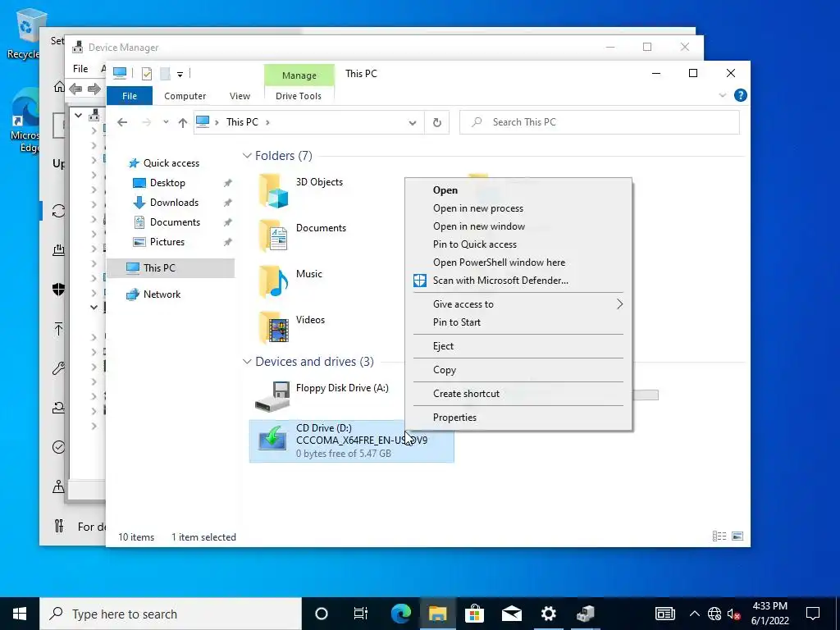The image size is (840, 630).
Task: Open the File ribbon tab
Action: click(x=130, y=96)
